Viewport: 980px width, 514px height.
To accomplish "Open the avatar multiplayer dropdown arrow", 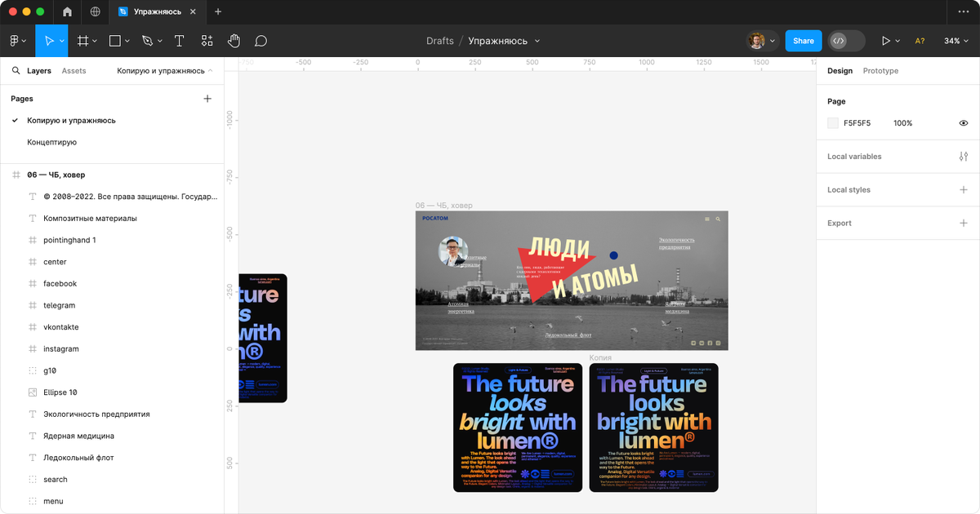I will (x=774, y=41).
